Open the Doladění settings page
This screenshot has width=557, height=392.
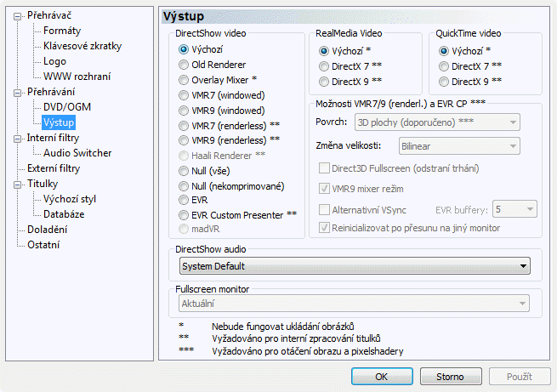[48, 230]
